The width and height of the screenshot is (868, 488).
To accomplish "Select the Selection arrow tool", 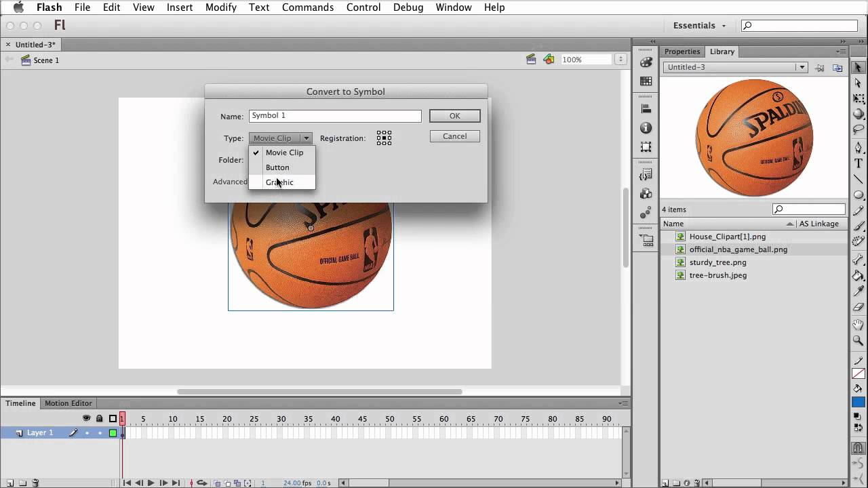I will point(858,67).
